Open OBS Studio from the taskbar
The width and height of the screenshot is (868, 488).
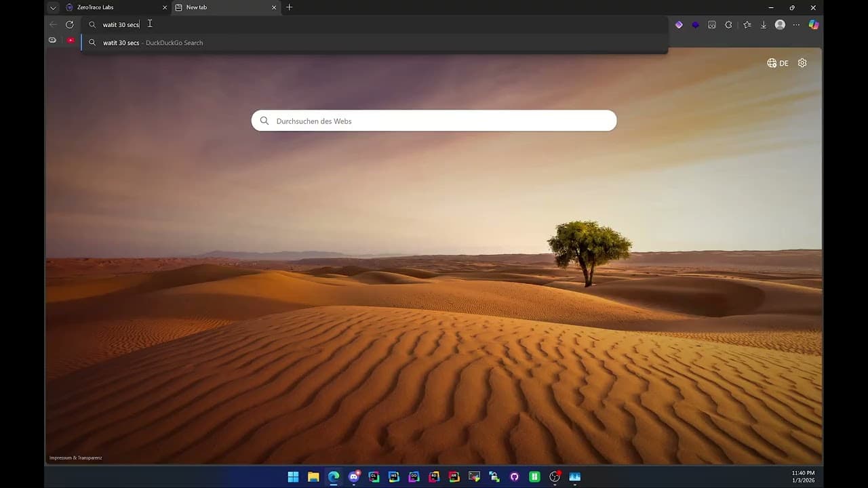click(x=555, y=476)
